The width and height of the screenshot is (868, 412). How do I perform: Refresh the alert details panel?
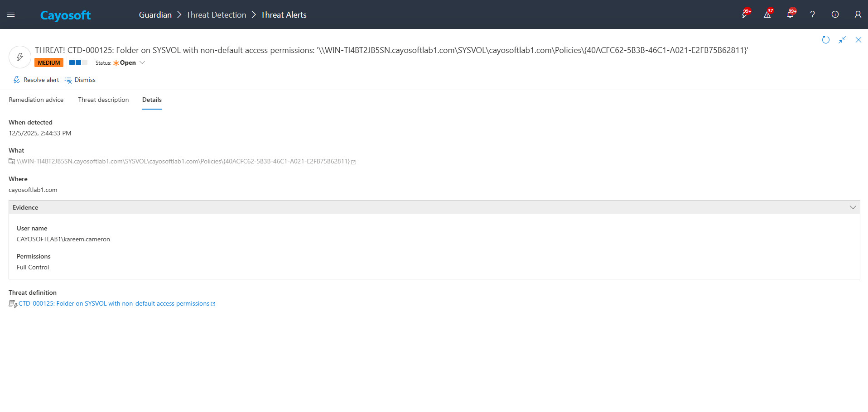pyautogui.click(x=825, y=40)
